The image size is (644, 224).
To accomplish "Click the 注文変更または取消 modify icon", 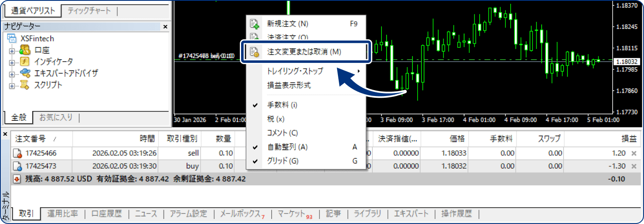I will [x=254, y=52].
